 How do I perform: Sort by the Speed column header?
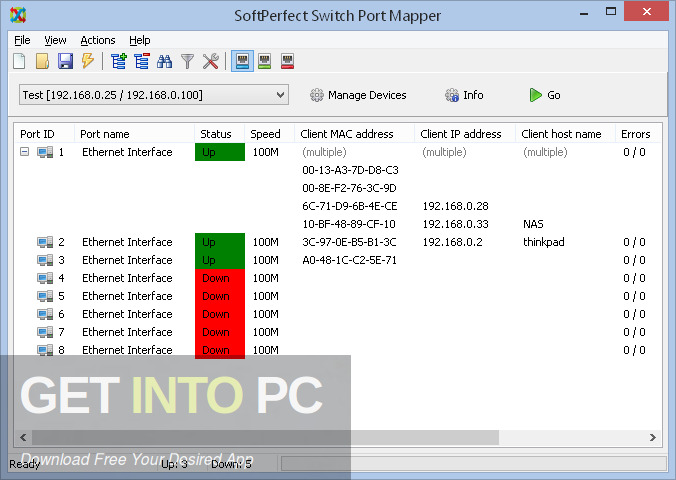(x=269, y=134)
